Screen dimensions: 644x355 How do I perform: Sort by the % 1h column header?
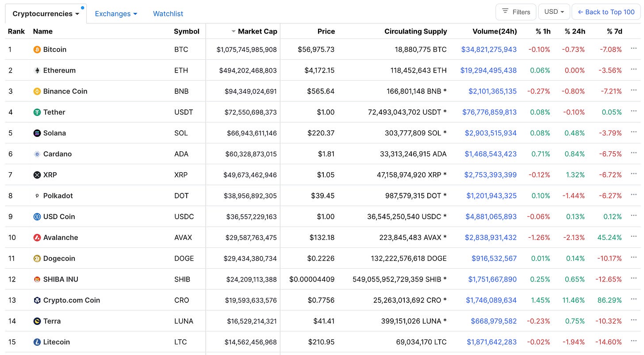(x=542, y=31)
